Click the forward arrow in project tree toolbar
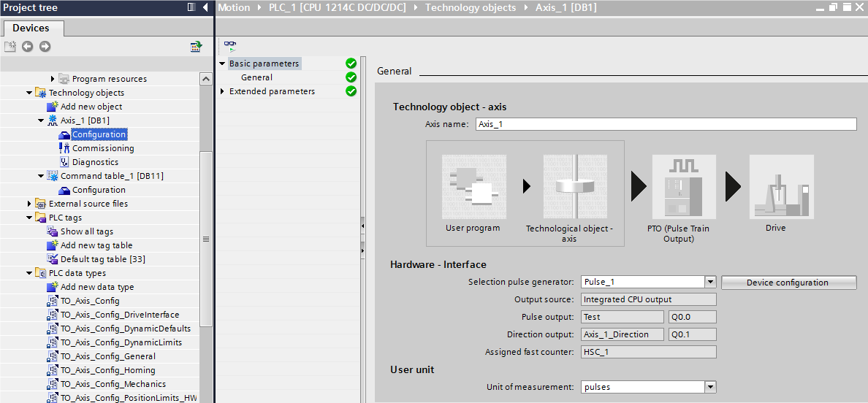This screenshot has height=403, width=868. click(45, 47)
